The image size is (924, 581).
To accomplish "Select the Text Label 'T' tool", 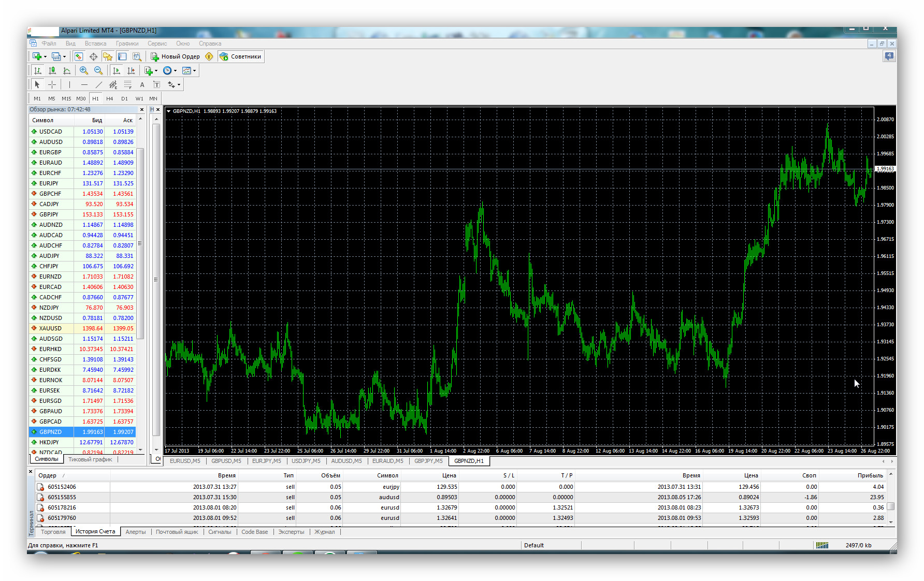I will (156, 84).
